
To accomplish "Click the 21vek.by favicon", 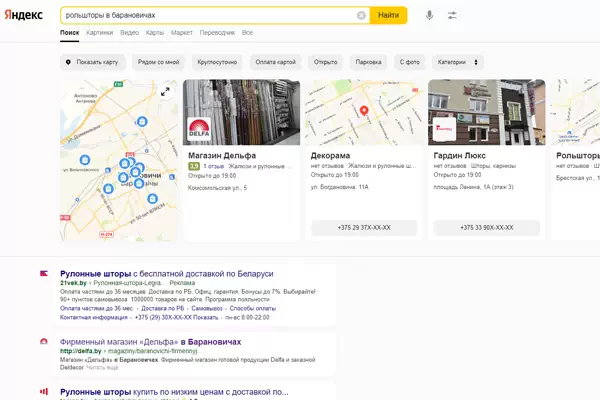I will click(x=43, y=273).
